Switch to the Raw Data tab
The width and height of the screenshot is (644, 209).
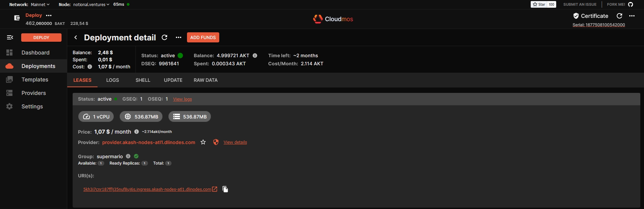[206, 80]
